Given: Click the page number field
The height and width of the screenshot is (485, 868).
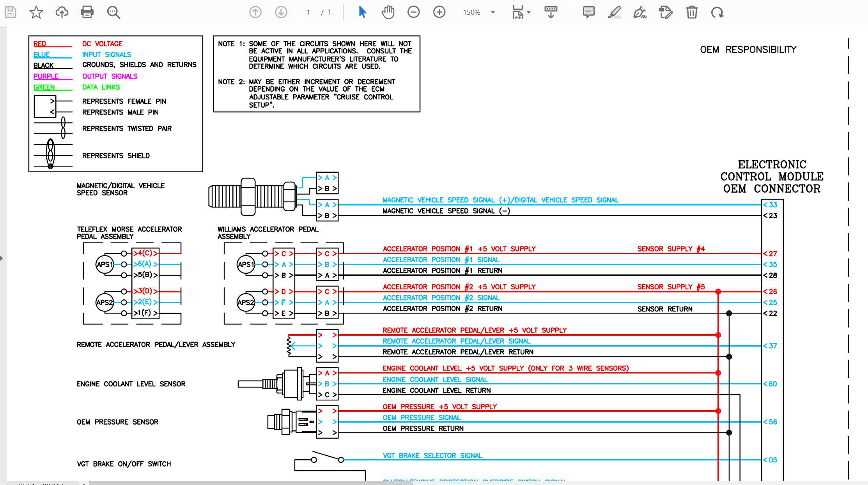Looking at the screenshot, I should pos(308,12).
